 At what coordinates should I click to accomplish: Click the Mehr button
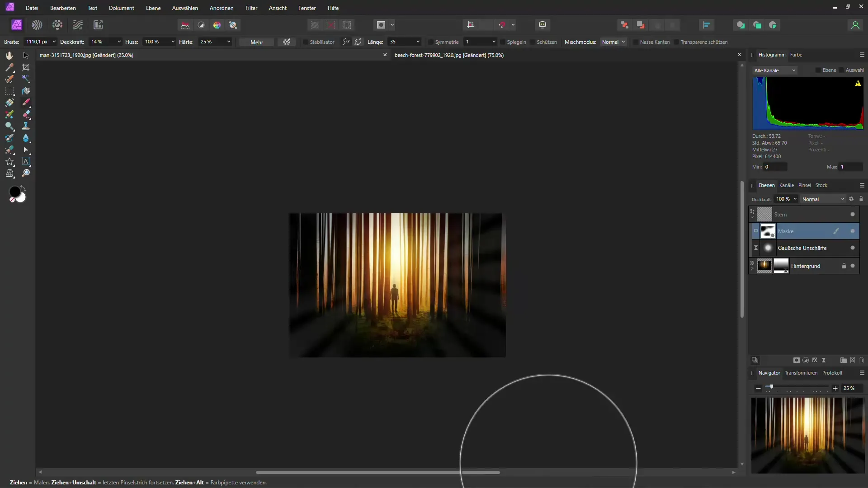pos(257,42)
